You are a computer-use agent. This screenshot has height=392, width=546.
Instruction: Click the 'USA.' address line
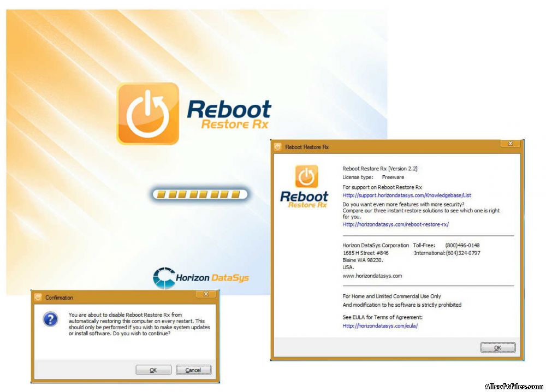348,268
